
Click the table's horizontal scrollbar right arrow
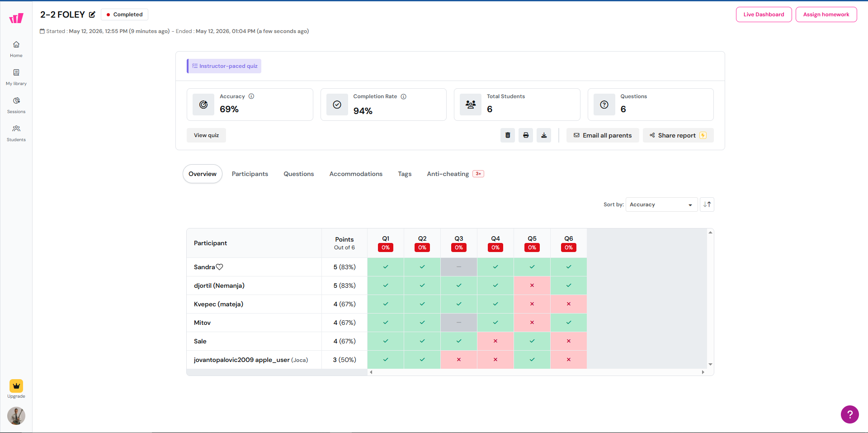pyautogui.click(x=703, y=372)
